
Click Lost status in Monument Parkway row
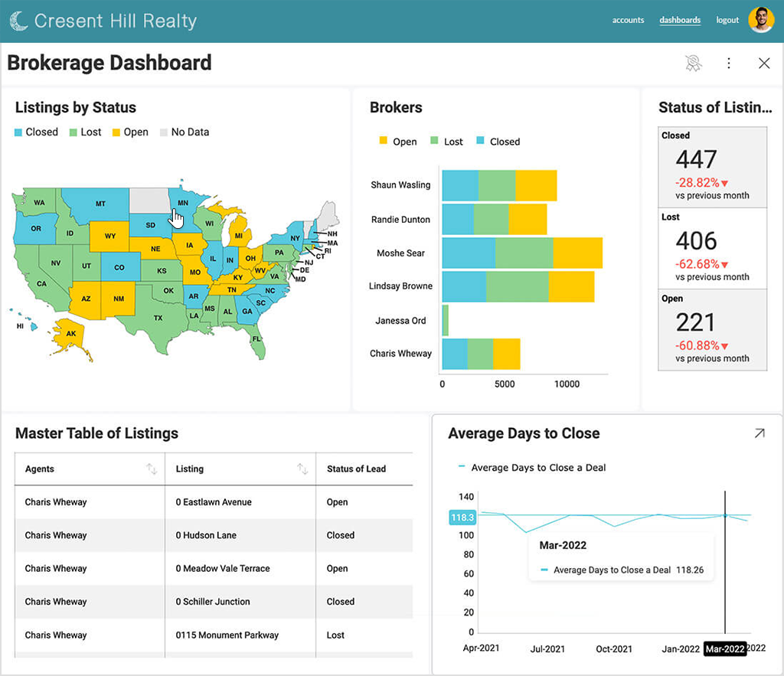[x=335, y=635]
